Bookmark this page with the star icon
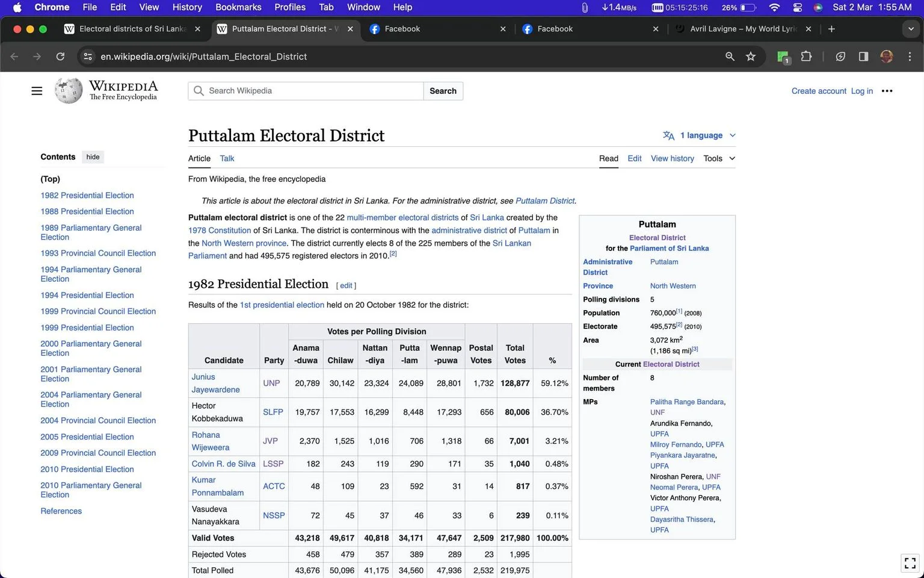Screen dimensions: 924x578 coord(751,57)
